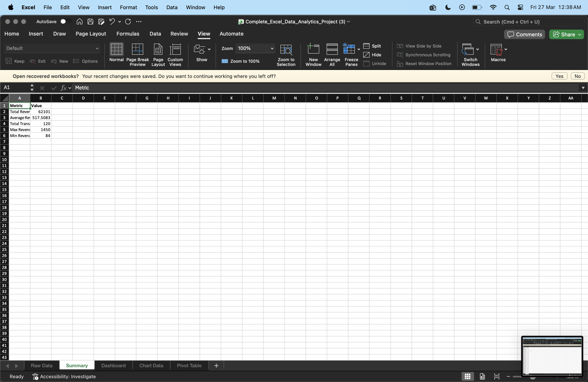The image size is (588, 382).
Task: Confirm formula entry checkmark
Action: point(54,88)
